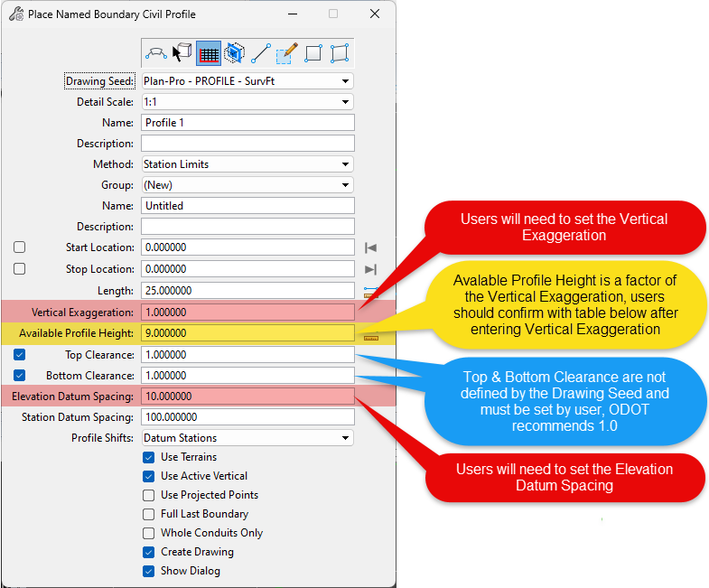Click the Start Location pick arrow icon

371,247
